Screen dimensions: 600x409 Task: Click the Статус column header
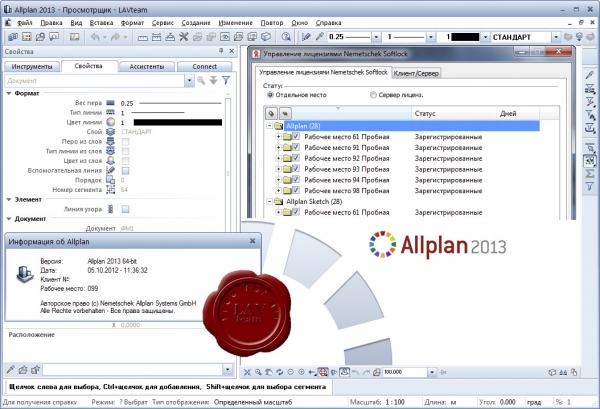[x=455, y=113]
